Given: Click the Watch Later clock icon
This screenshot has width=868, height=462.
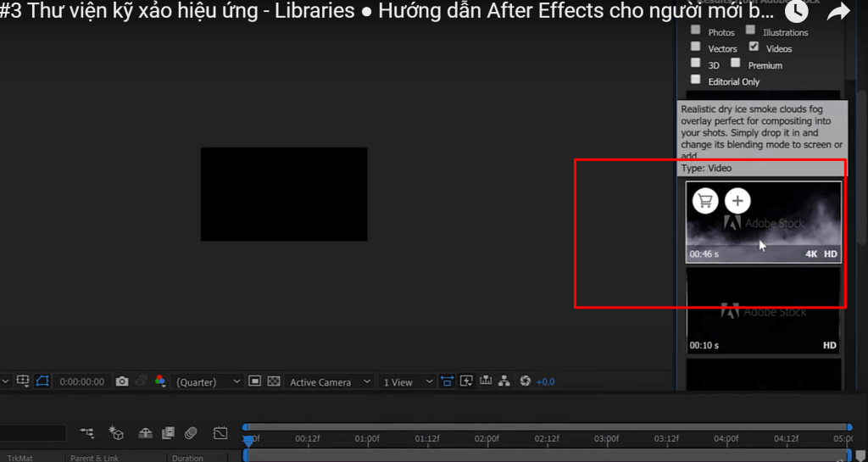Looking at the screenshot, I should coord(795,10).
